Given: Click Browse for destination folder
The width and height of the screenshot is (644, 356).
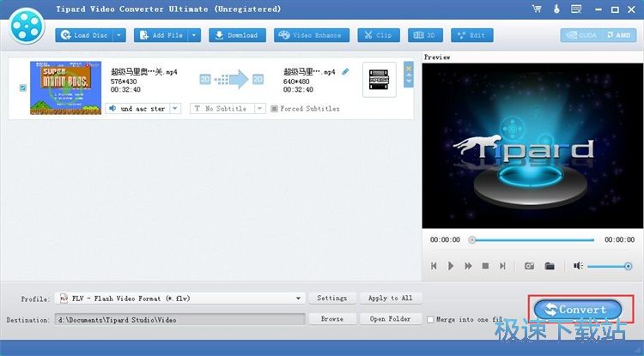Looking at the screenshot, I should [x=331, y=318].
